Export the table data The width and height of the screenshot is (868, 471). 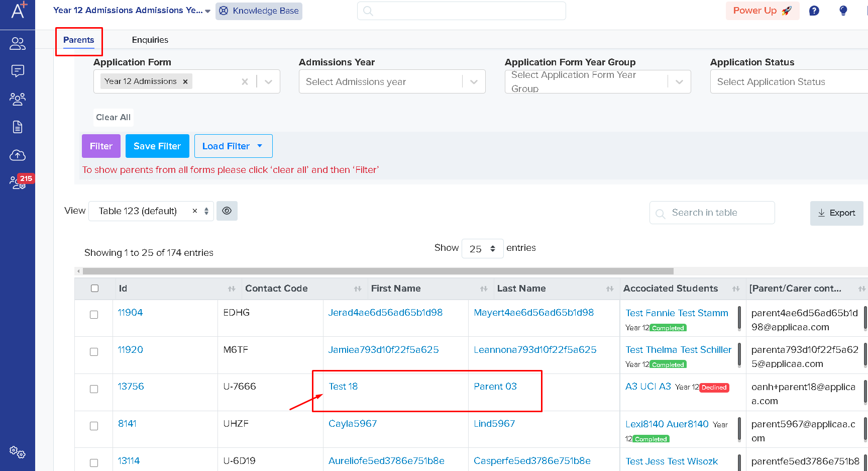(836, 213)
